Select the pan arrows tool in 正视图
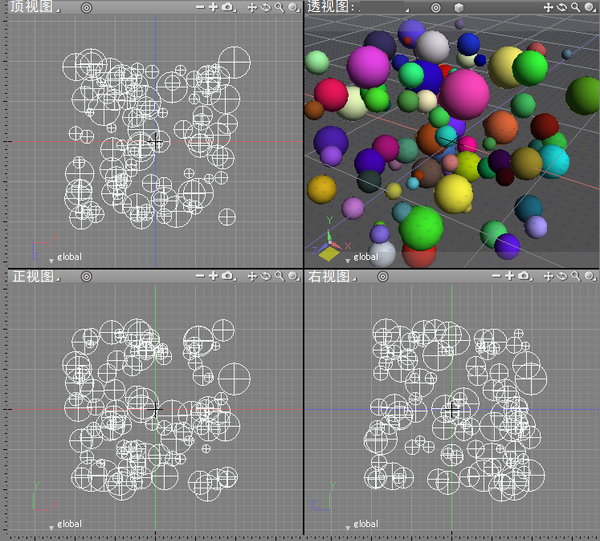This screenshot has height=541, width=600. 252,276
